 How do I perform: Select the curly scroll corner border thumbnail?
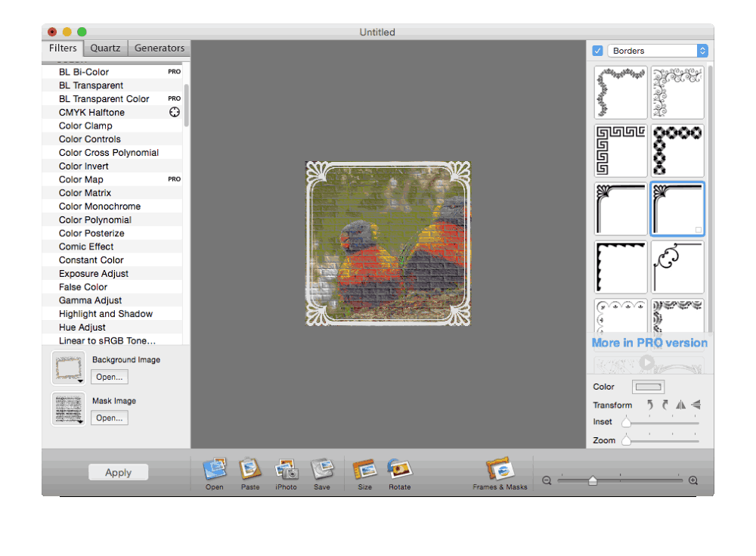coord(677,267)
